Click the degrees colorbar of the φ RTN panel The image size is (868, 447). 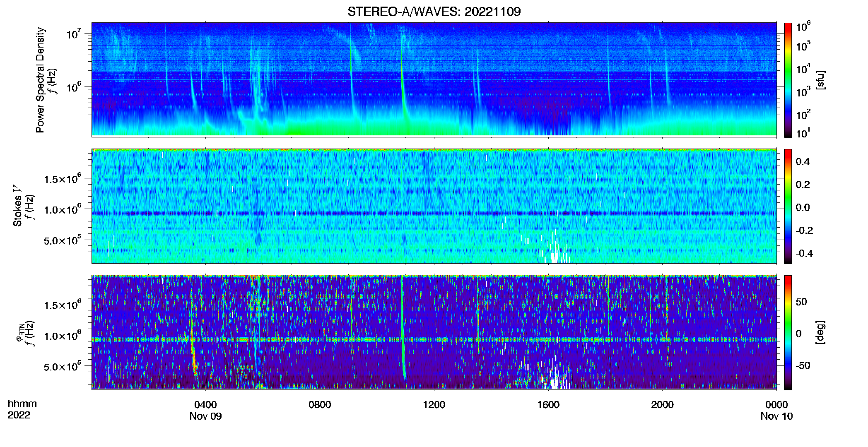pos(788,332)
